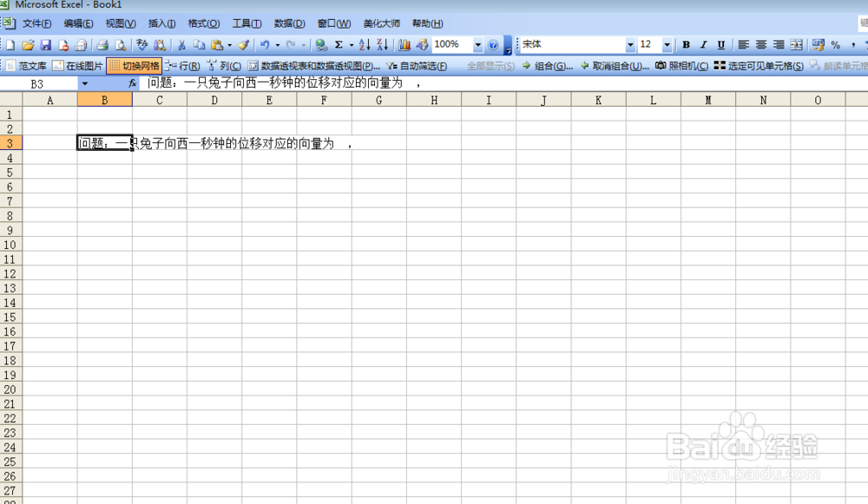Sort descending Z to A
868x504 pixels.
click(x=382, y=45)
